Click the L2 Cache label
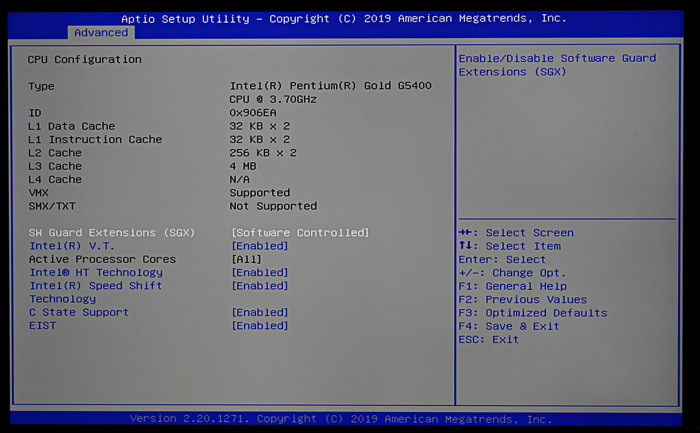Screen dimensions: 700x433 (54, 153)
